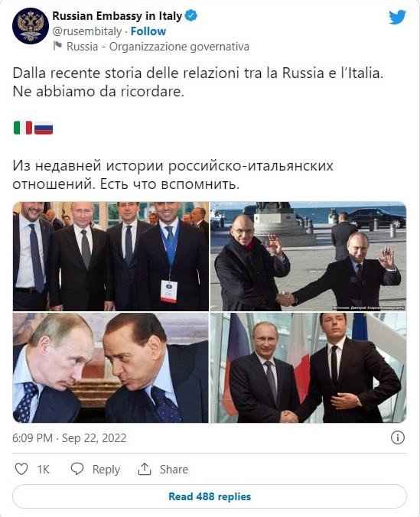Image resolution: width=420 pixels, height=517 pixels.
Task: Open the @rusembitaly handle link
Action: pyautogui.click(x=86, y=31)
